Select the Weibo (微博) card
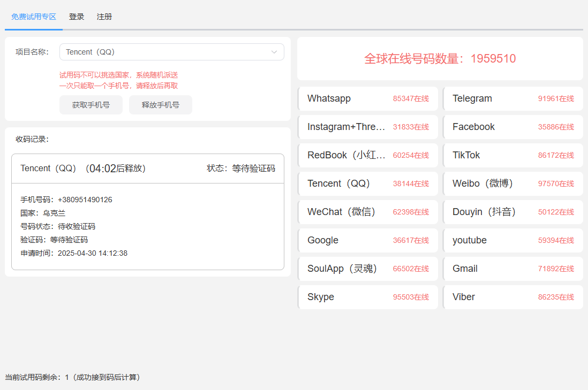 [x=513, y=183]
